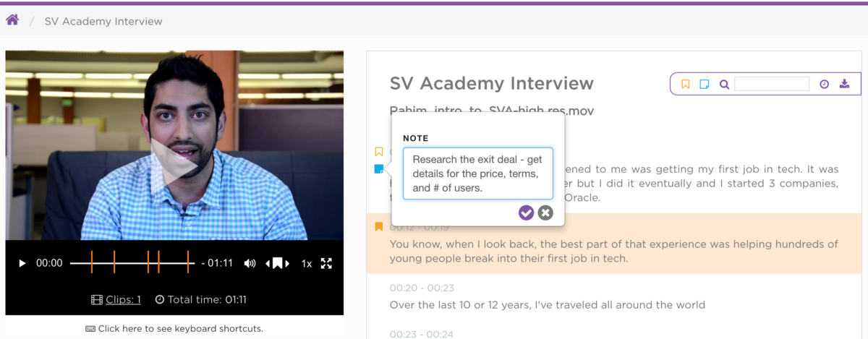Click the keyboard icon below the player

90,328
